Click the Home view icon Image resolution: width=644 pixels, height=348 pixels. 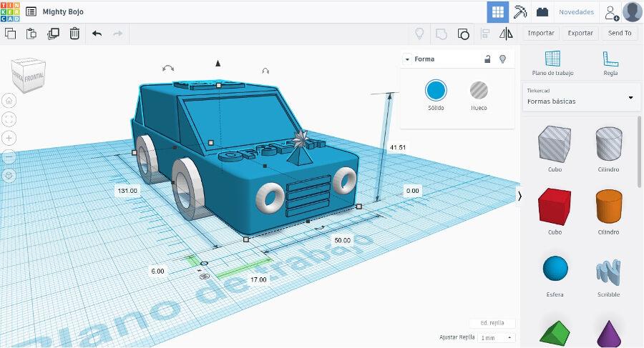pos(9,101)
